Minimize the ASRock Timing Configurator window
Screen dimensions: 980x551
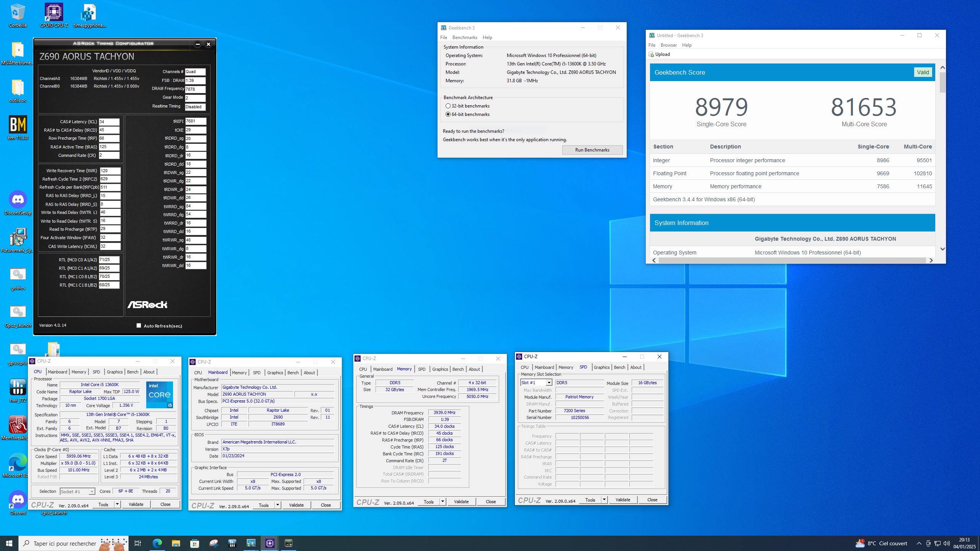(x=198, y=44)
